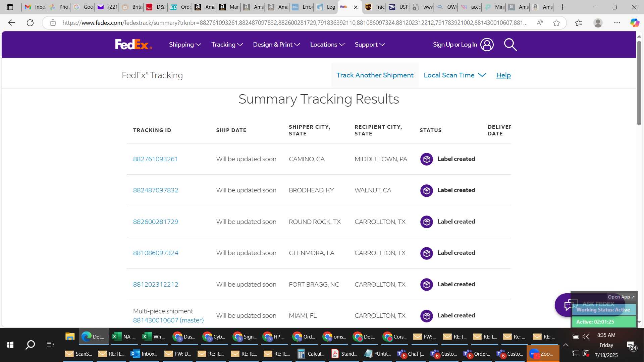Screen dimensions: 644x362
Task: Expand the Shipping menu
Action: pos(185,45)
